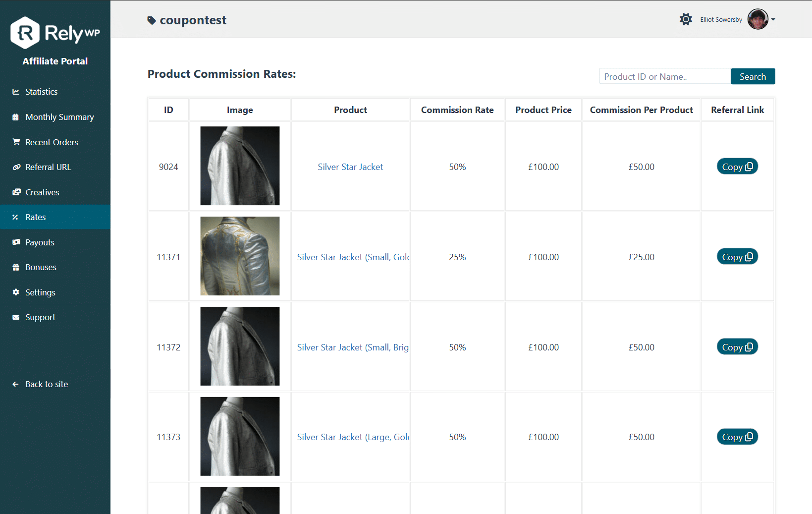Click the Recent Orders cart icon
This screenshot has height=514, width=812.
pyautogui.click(x=16, y=142)
